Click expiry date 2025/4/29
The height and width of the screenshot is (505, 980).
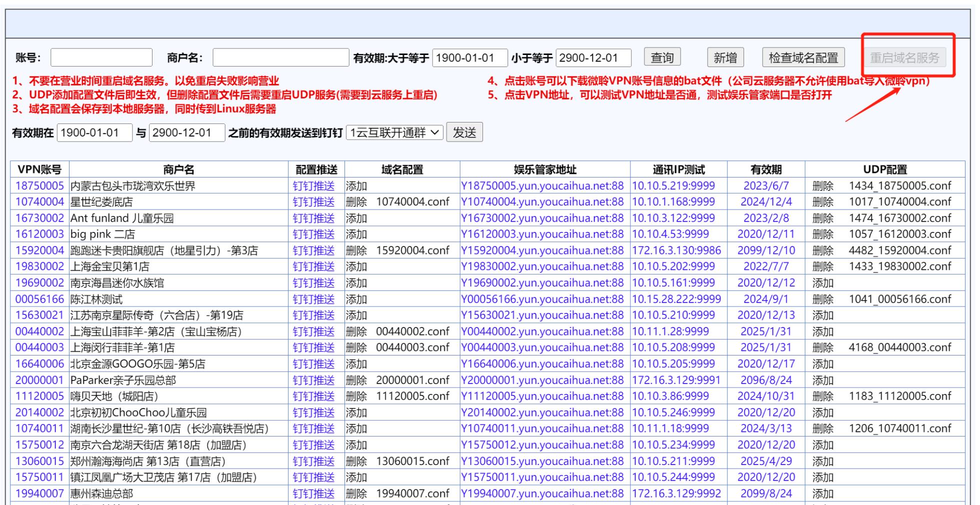click(766, 461)
